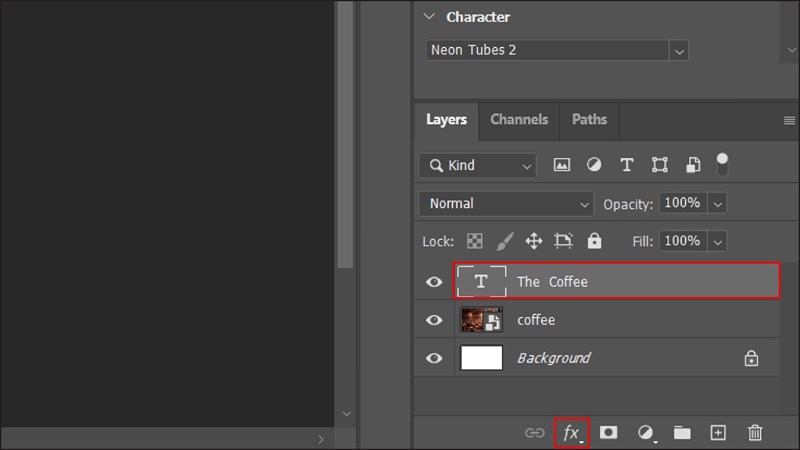800x450 pixels.
Task: Create a new group folder
Action: coord(682,433)
